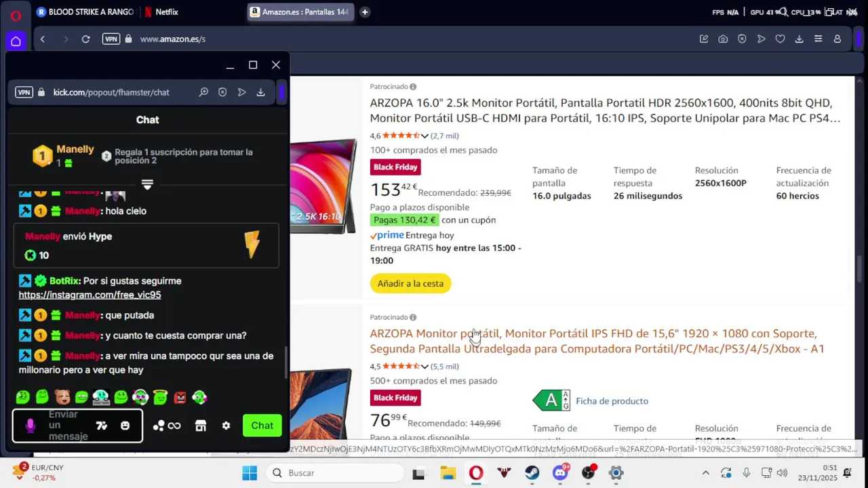The width and height of the screenshot is (868, 488).
Task: Click the send flow icon in main toolbar
Action: pyautogui.click(x=761, y=39)
